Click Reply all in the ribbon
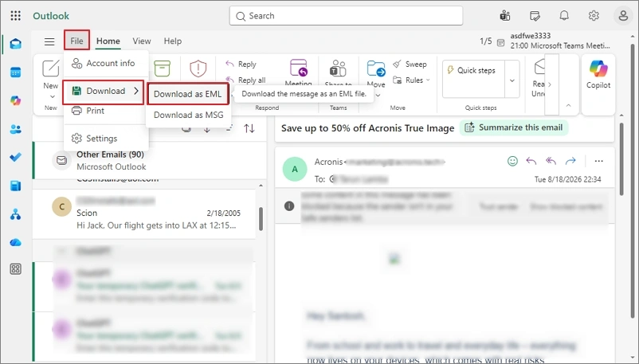This screenshot has width=639, height=364. pos(245,80)
